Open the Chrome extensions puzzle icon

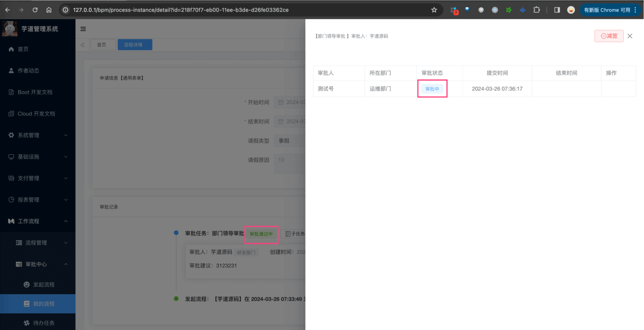[536, 10]
